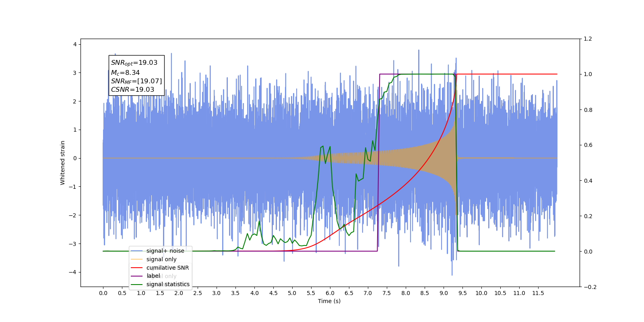This screenshot has width=644, height=322.
Task: Click the x-axis tick label 9.5
Action: coord(462,293)
